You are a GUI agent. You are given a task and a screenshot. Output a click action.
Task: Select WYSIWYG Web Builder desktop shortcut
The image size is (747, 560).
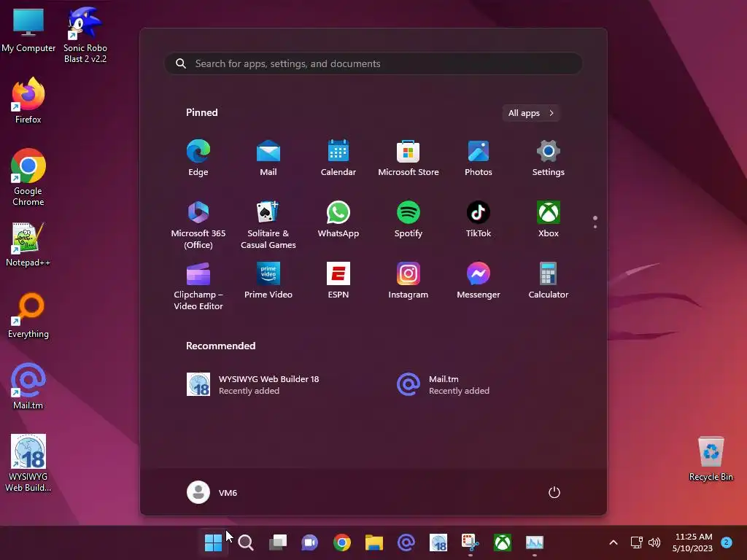(x=28, y=463)
